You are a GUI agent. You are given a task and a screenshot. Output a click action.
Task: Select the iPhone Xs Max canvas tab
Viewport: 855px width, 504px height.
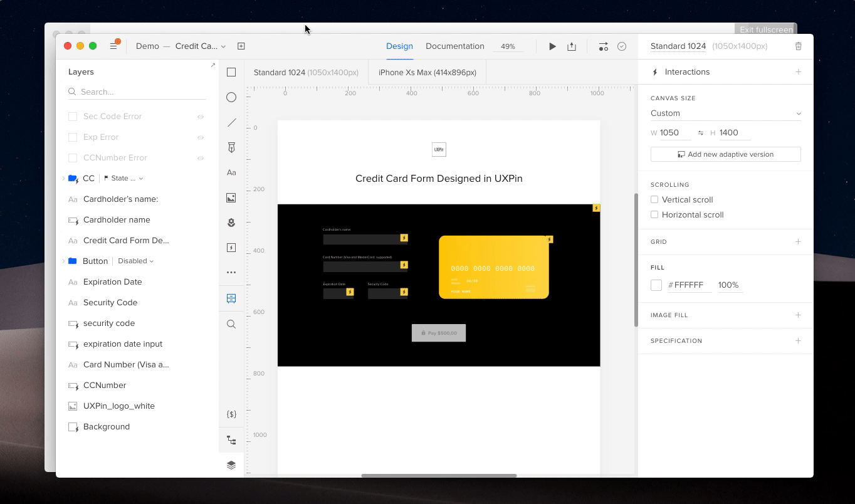[427, 72]
